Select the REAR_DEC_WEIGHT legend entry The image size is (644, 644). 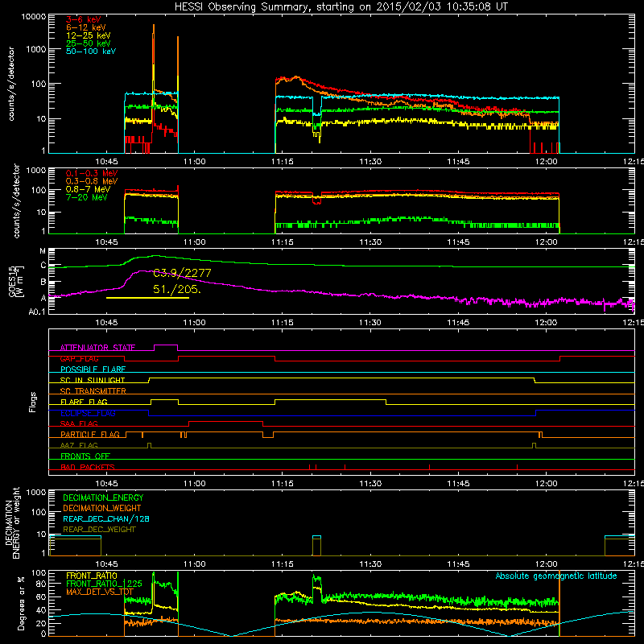[99, 530]
